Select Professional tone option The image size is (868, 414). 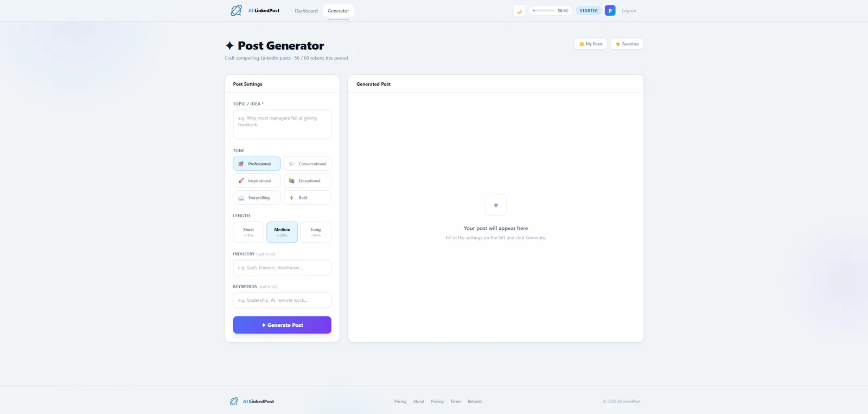(x=257, y=164)
